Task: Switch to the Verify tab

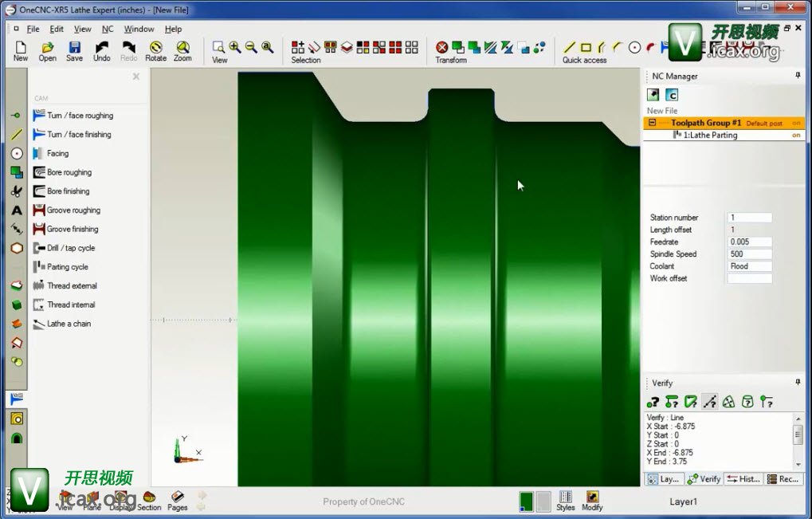Action: point(704,479)
